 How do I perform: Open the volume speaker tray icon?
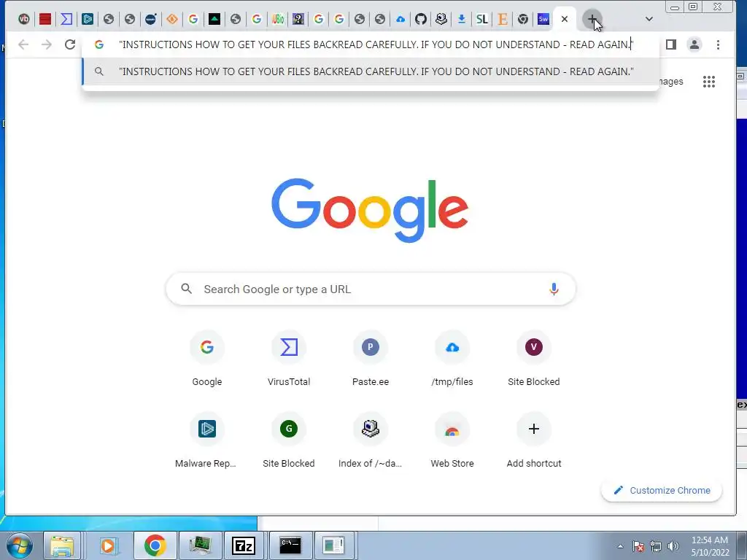(673, 546)
